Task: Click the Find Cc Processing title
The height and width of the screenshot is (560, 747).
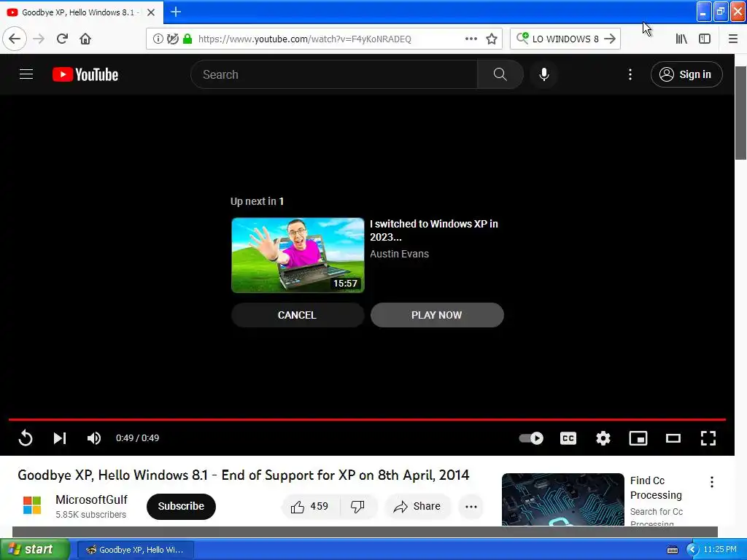Action: 656,488
